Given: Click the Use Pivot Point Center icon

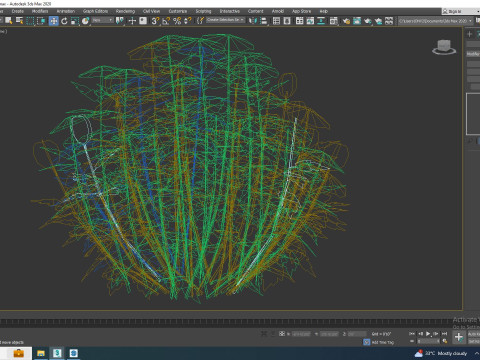Looking at the screenshot, I should [x=119, y=21].
